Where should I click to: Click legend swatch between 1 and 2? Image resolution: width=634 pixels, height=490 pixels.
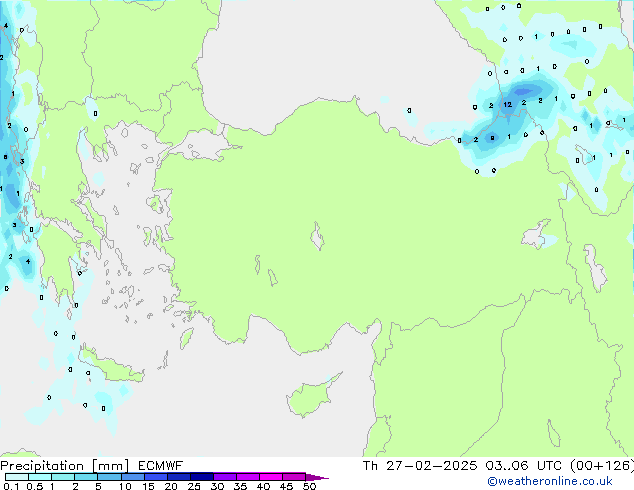pyautogui.click(x=63, y=477)
